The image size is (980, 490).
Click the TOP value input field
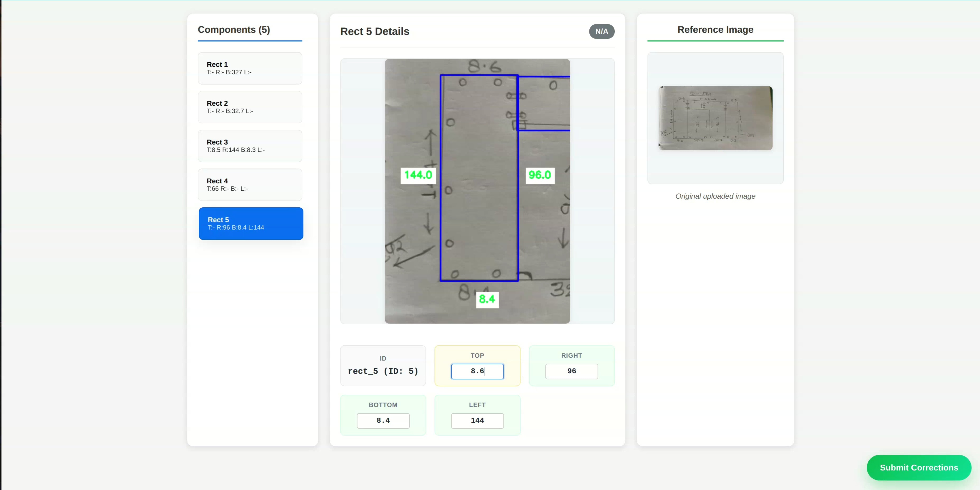(477, 371)
